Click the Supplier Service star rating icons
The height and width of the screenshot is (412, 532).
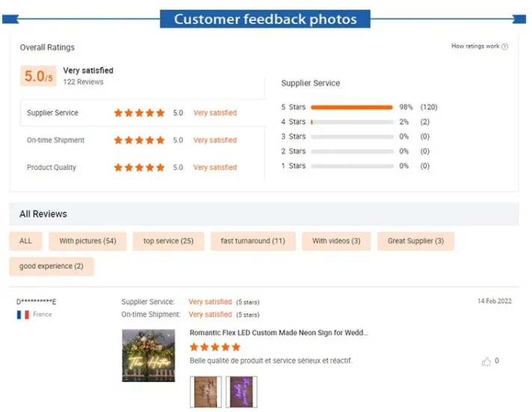(140, 113)
